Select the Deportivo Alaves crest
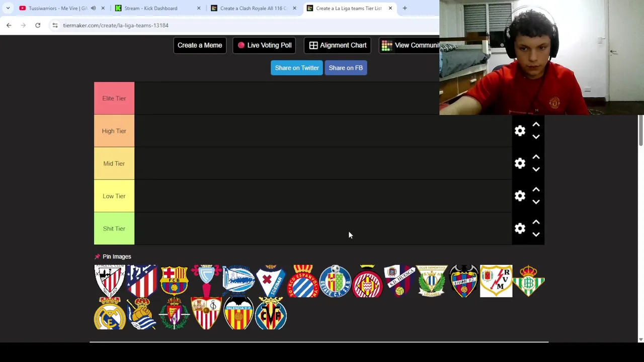The image size is (644, 362). pyautogui.click(x=238, y=281)
